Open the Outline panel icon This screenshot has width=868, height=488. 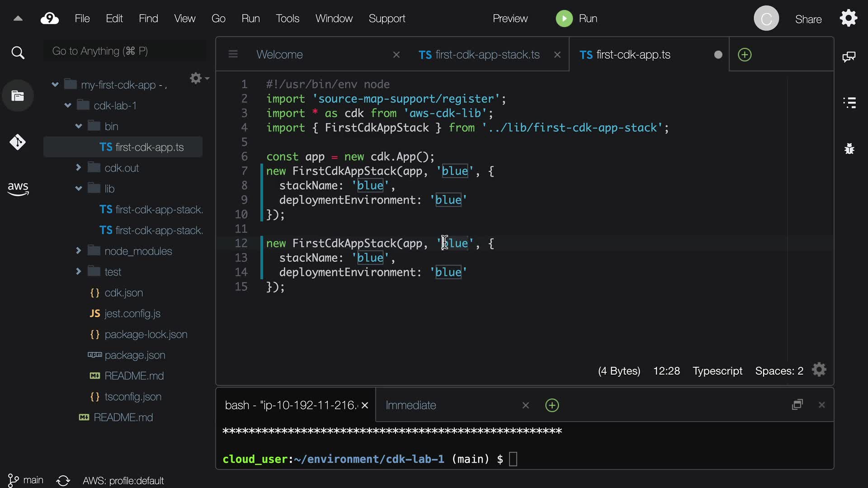click(849, 103)
